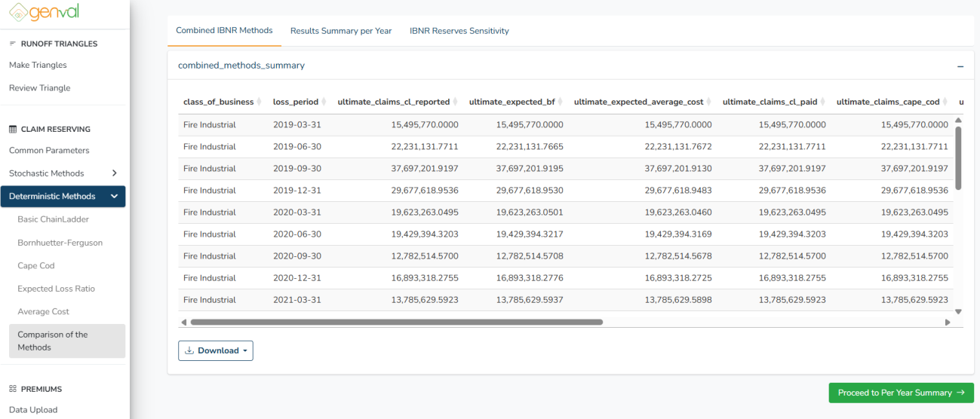Click the 19,623,263.0501 value
Viewport: 980px width, 419px height.
pos(530,213)
